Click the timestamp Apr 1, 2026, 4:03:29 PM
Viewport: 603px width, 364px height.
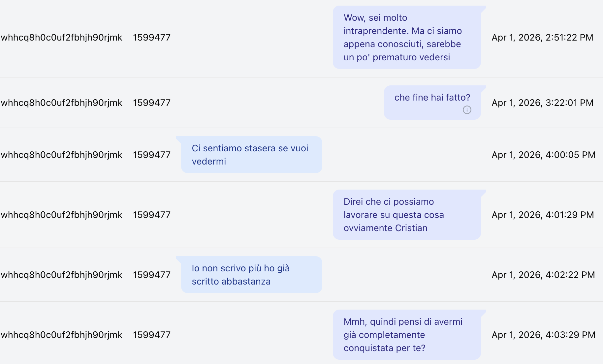pos(543,335)
